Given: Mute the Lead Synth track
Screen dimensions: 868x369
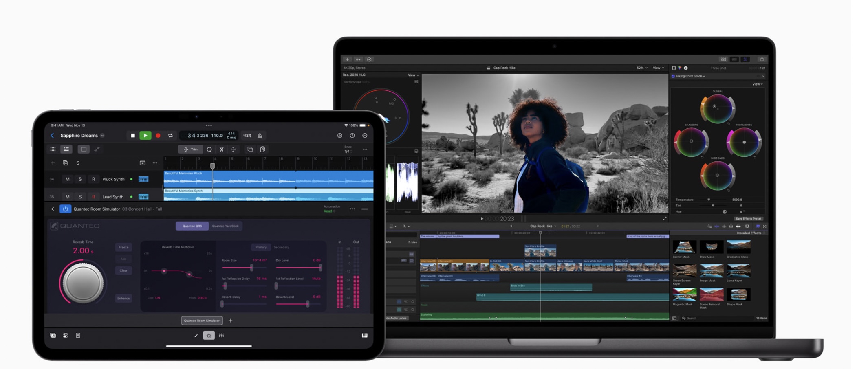Looking at the screenshot, I should pyautogui.click(x=68, y=197).
